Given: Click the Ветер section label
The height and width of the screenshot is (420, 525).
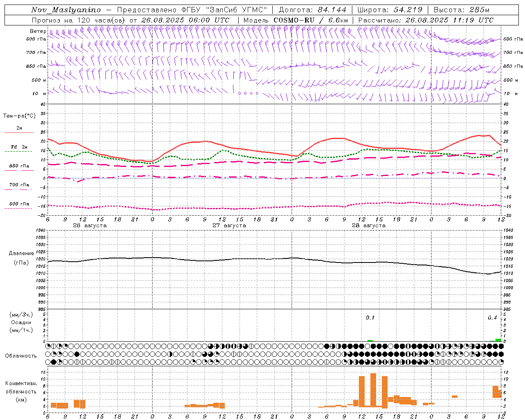Looking at the screenshot, I should coord(38,31).
